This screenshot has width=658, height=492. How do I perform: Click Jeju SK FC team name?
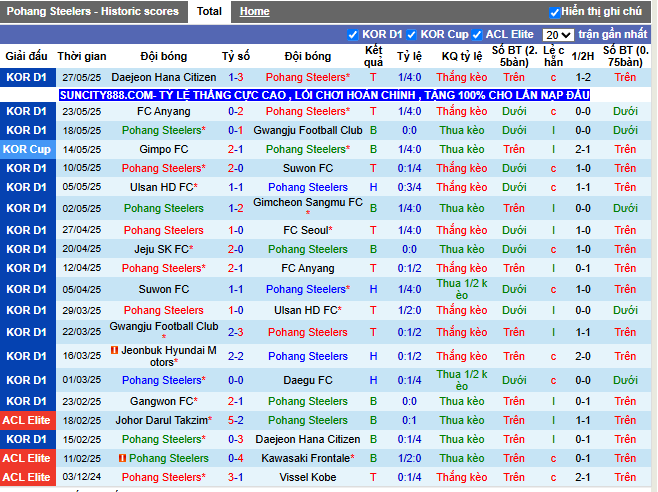click(x=164, y=249)
